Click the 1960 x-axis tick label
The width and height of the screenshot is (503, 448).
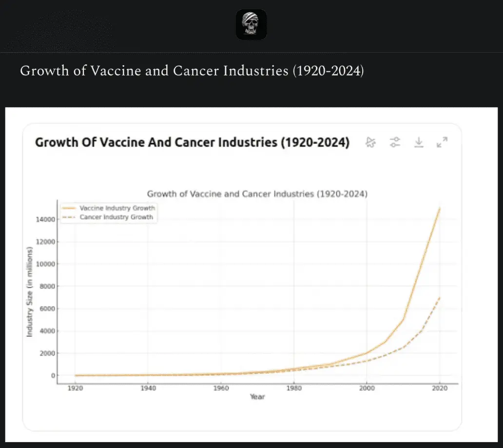coord(221,388)
